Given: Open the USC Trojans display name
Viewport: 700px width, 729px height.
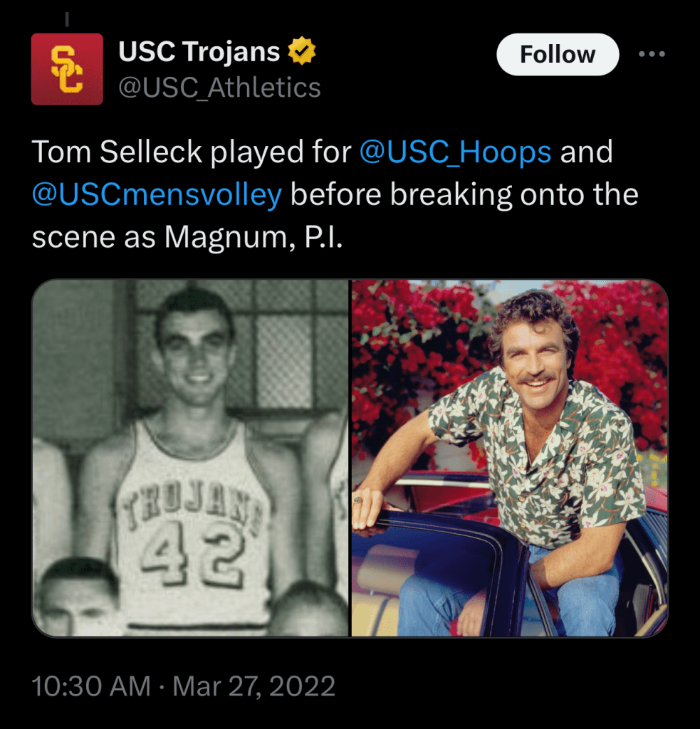Looking at the screenshot, I should [x=199, y=51].
